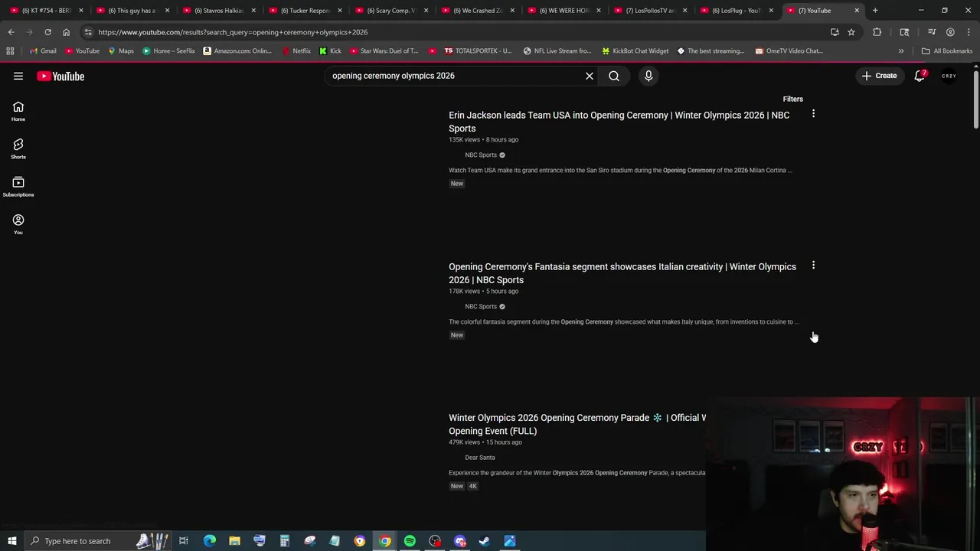
Task: Open more options for Fantasia segment video
Action: 813,266
